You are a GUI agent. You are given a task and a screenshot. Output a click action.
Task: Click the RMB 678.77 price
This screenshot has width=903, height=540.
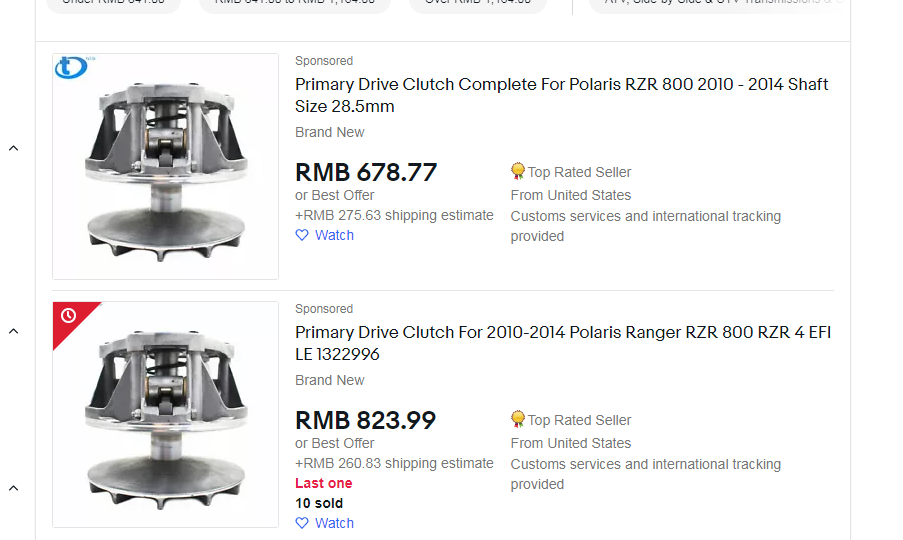pos(366,173)
